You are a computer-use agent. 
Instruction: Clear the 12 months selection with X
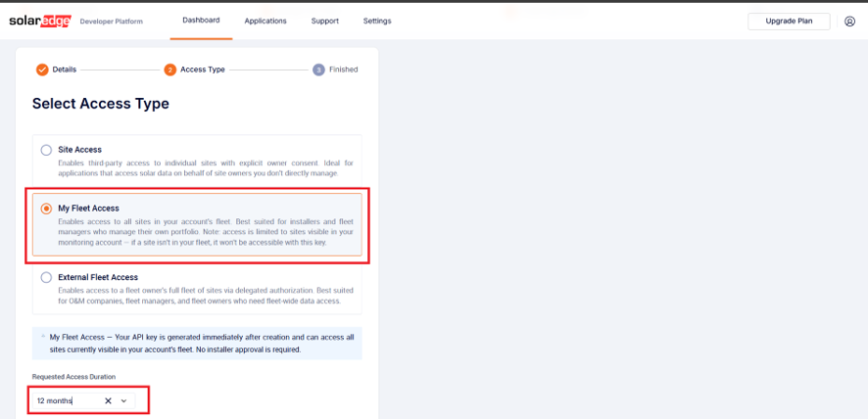[x=108, y=400]
